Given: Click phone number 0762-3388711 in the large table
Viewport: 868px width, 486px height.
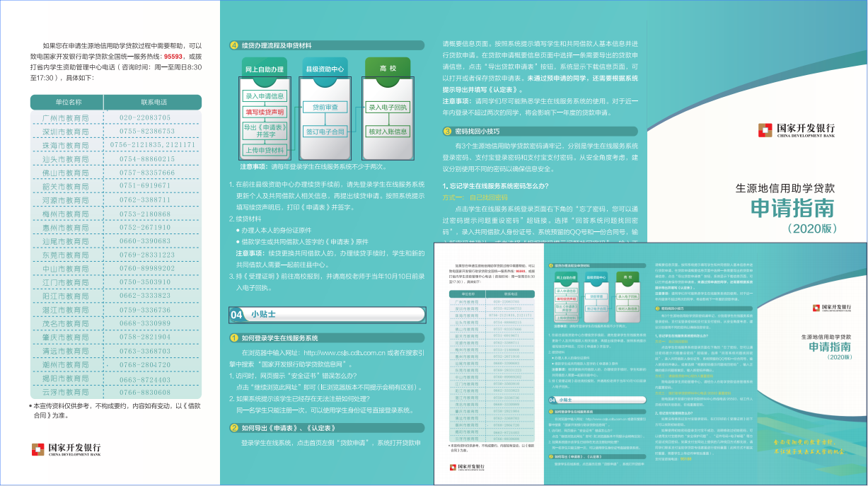Looking at the screenshot, I should point(145,200).
